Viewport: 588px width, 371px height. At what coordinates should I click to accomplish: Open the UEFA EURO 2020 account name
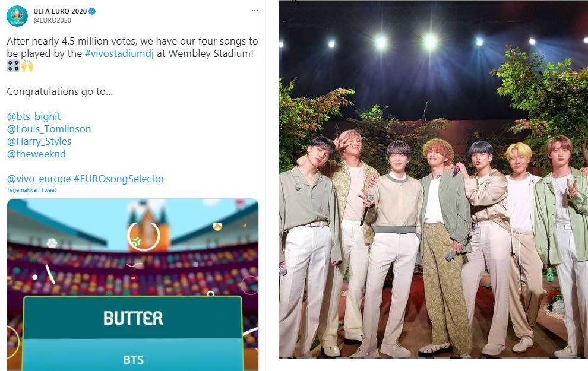tap(60, 11)
